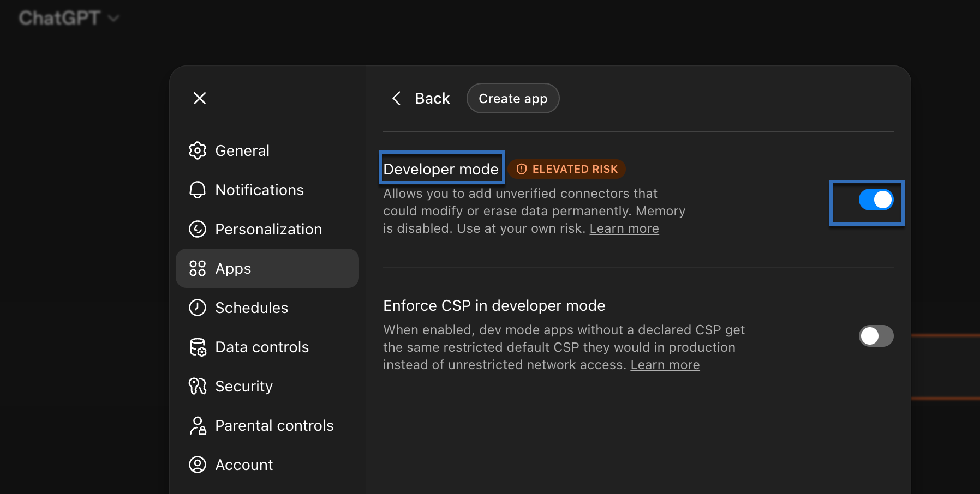Image resolution: width=980 pixels, height=494 pixels.
Task: Enable Enforce CSP in developer mode toggle
Action: click(x=876, y=336)
